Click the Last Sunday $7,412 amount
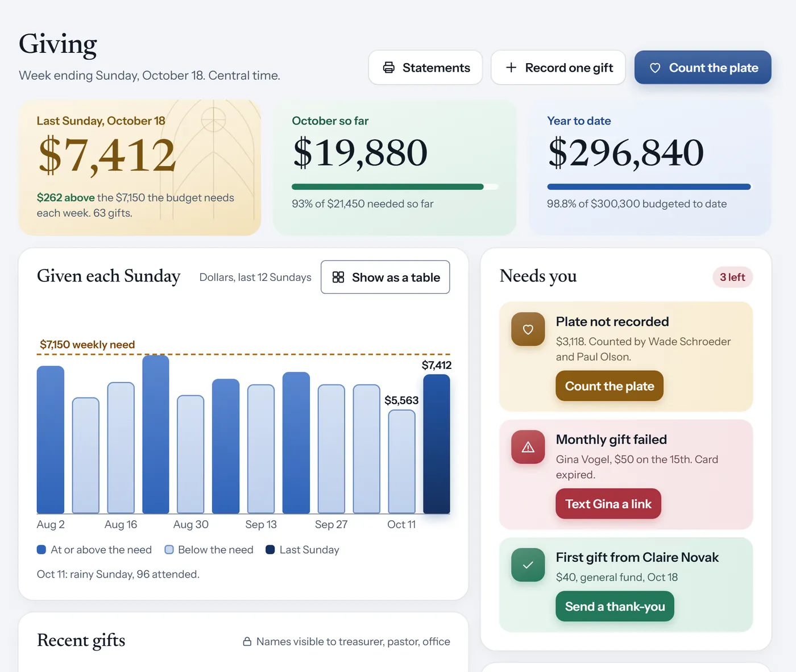Image resolution: width=796 pixels, height=672 pixels. [x=107, y=155]
